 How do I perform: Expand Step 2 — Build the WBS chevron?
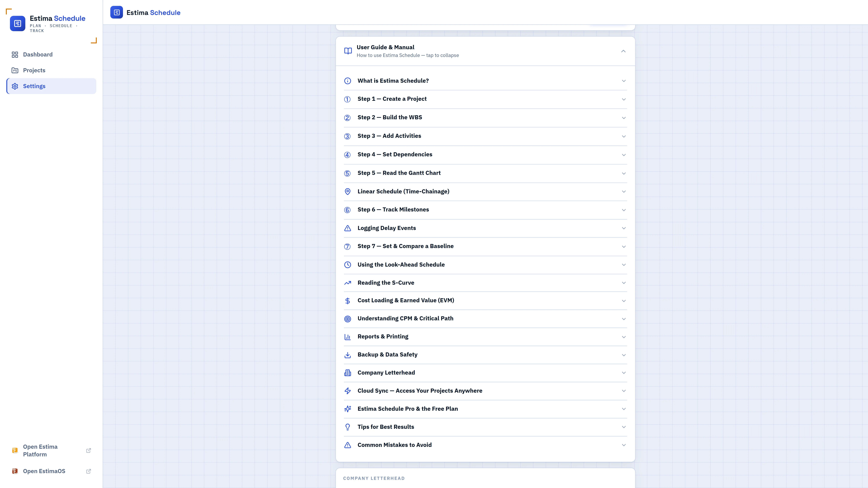(x=624, y=118)
